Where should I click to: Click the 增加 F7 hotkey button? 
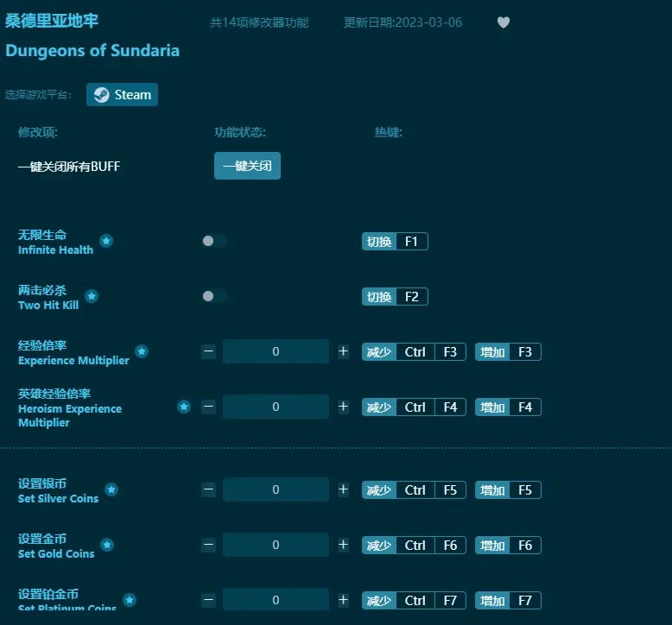click(x=508, y=601)
